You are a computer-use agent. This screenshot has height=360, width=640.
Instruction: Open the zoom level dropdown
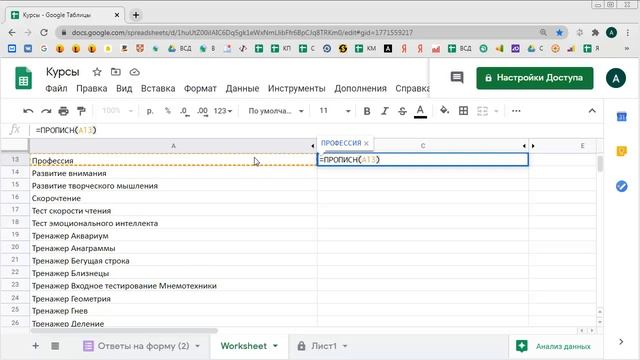(x=118, y=111)
